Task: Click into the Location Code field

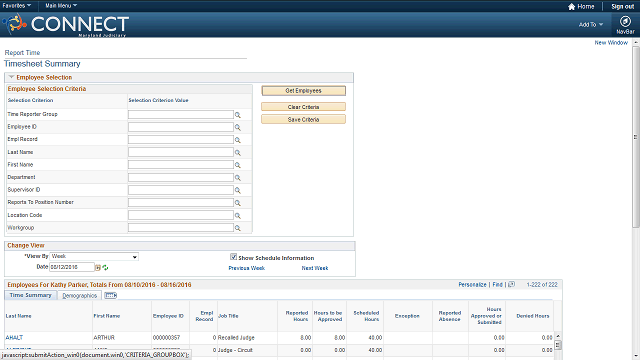Action: click(181, 216)
